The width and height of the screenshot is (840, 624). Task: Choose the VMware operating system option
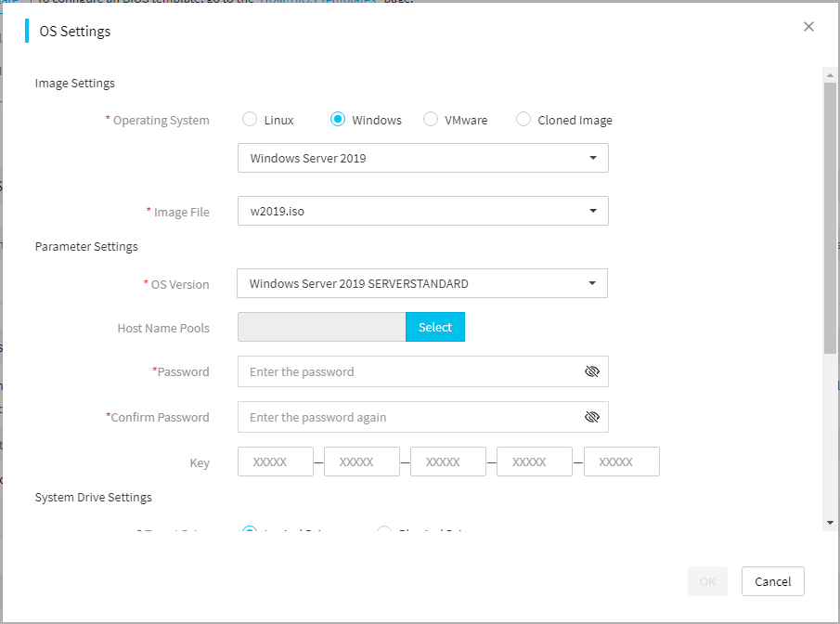pyautogui.click(x=430, y=119)
